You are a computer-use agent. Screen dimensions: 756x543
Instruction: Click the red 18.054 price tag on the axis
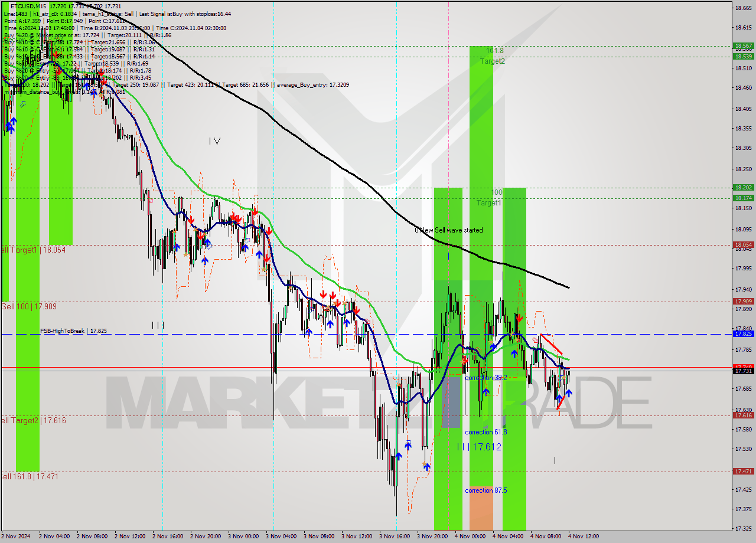(743, 244)
